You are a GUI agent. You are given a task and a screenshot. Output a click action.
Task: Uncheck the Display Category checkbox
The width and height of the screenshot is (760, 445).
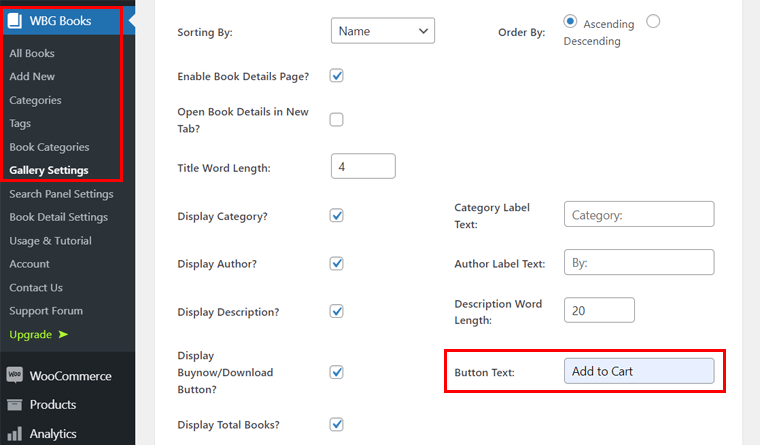pyautogui.click(x=337, y=215)
